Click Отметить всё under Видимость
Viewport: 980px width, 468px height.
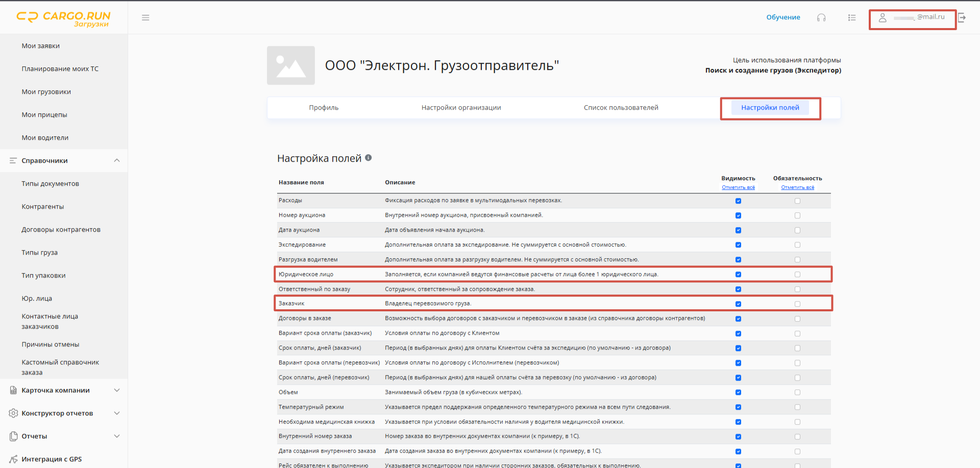pyautogui.click(x=738, y=187)
